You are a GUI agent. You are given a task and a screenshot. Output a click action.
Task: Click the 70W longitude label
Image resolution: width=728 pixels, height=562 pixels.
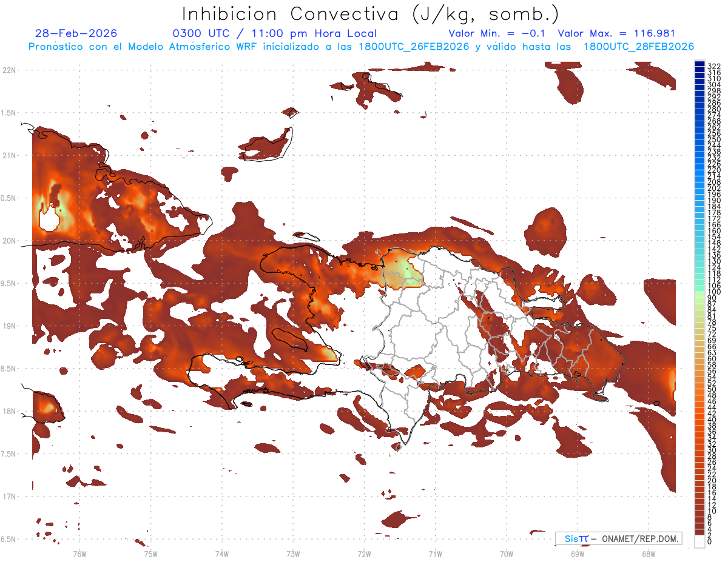506,554
